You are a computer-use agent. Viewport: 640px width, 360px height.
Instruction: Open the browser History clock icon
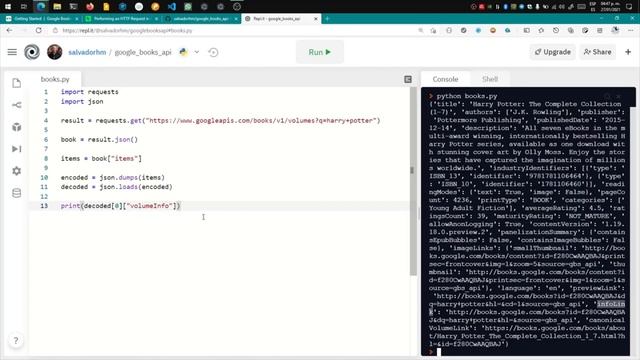click(x=556, y=31)
